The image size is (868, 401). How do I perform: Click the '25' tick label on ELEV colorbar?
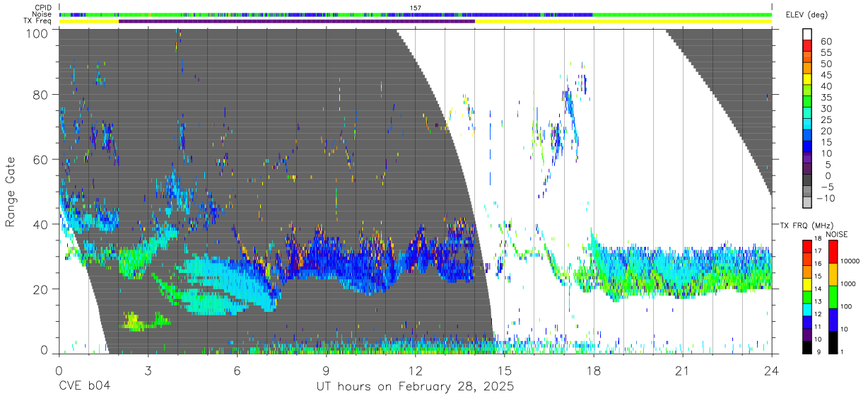[826, 120]
